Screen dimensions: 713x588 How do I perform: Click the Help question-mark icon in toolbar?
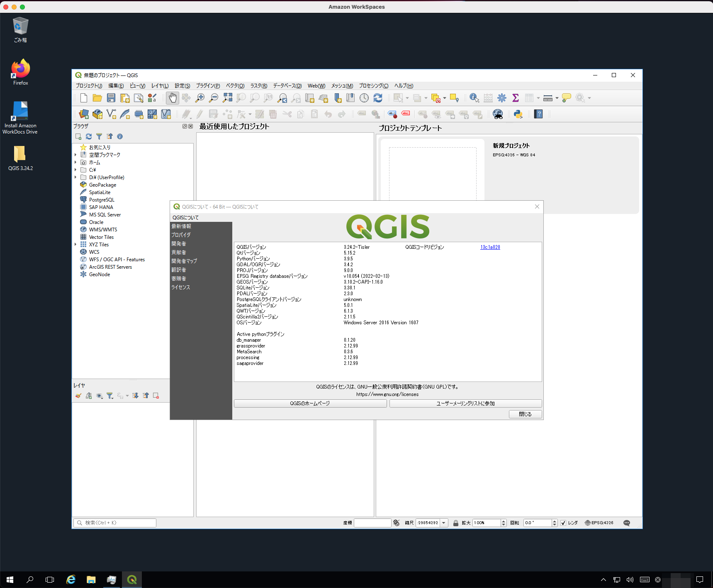coord(538,114)
